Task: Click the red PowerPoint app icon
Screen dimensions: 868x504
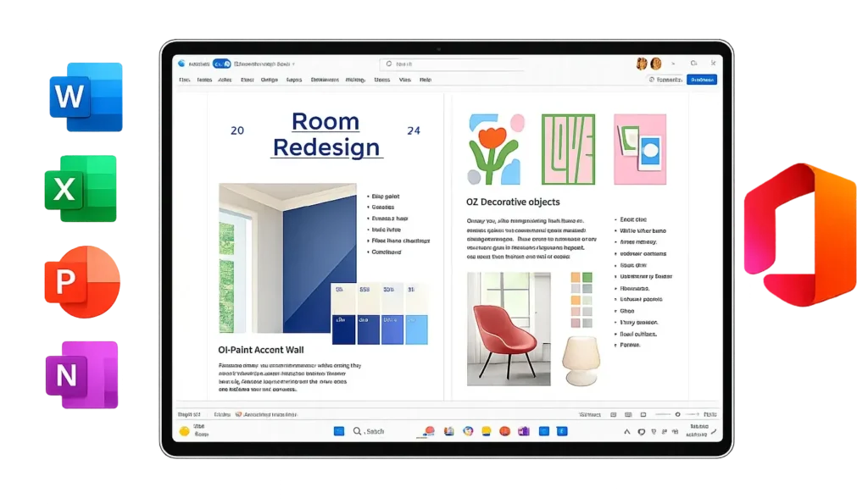Action: pyautogui.click(x=82, y=281)
